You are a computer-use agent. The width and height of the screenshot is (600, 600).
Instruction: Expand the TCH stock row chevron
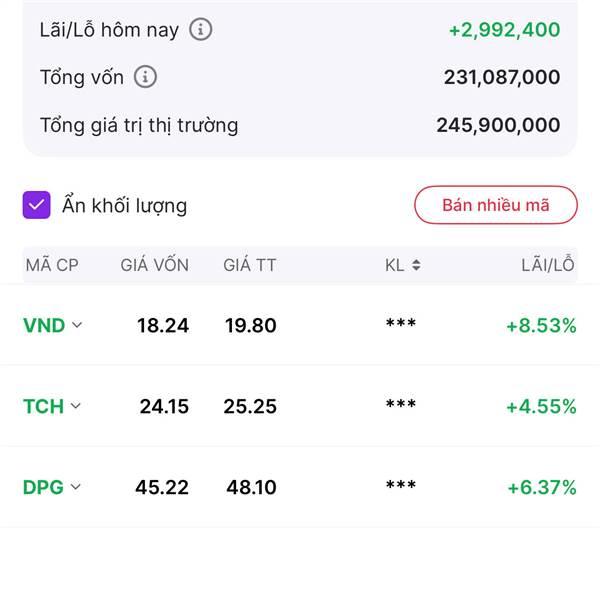76,406
